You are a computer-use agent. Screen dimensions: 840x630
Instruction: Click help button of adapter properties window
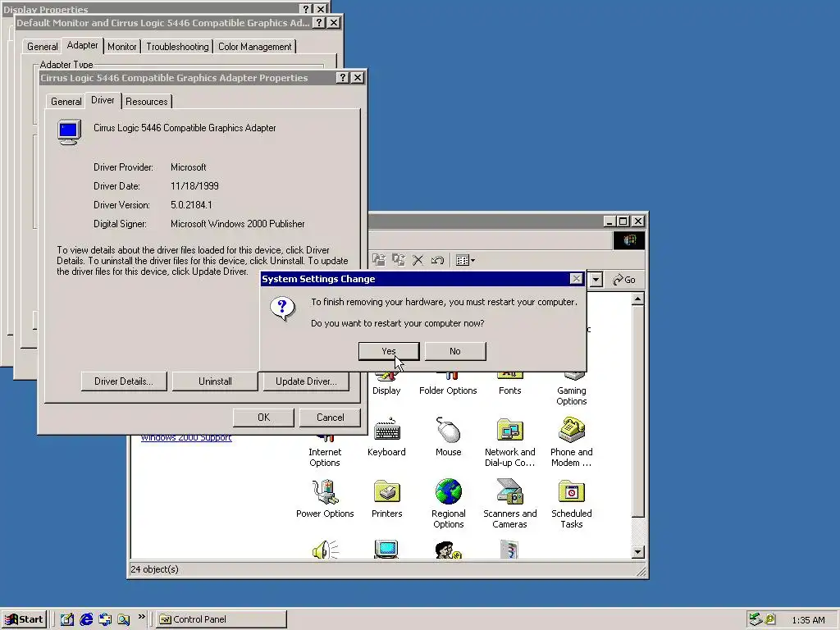[x=343, y=78]
